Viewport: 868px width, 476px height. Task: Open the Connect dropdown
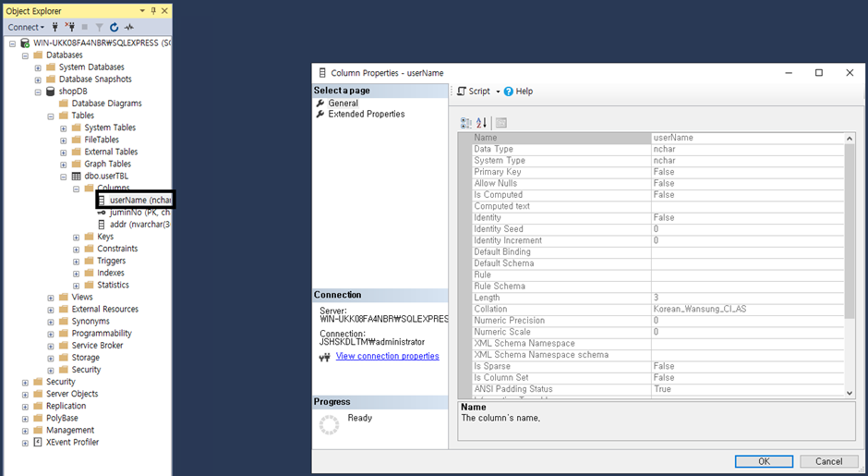point(26,27)
